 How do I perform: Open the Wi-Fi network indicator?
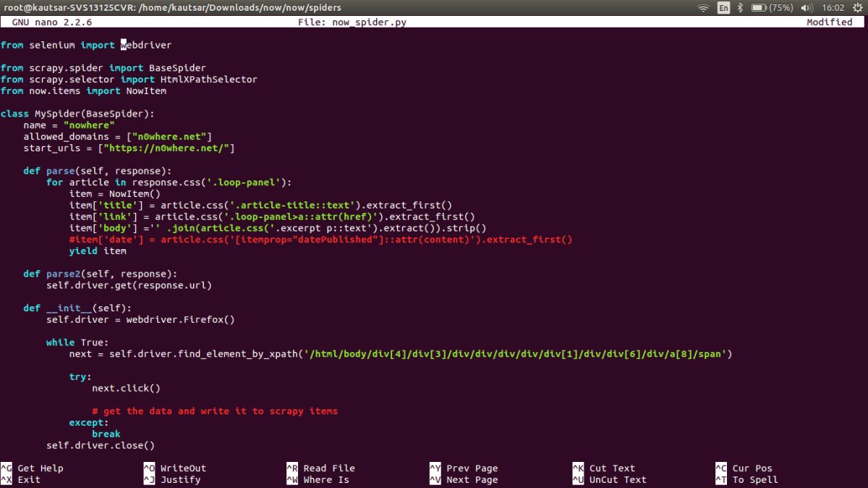click(x=703, y=7)
